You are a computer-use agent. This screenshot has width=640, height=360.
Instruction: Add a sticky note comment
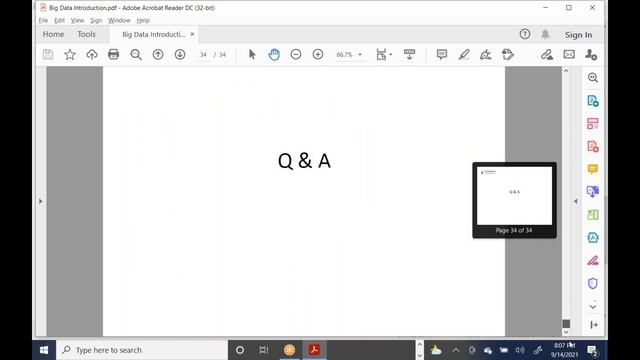point(442,54)
